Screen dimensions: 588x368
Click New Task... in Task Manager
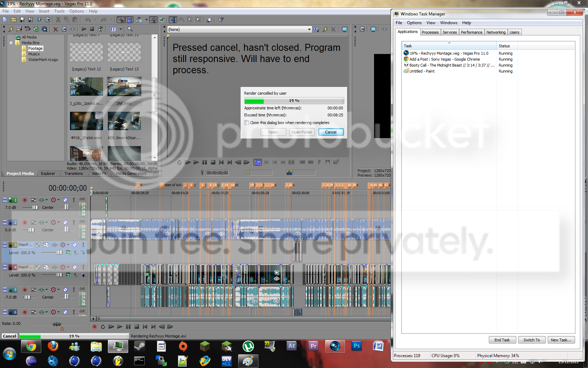coord(561,340)
